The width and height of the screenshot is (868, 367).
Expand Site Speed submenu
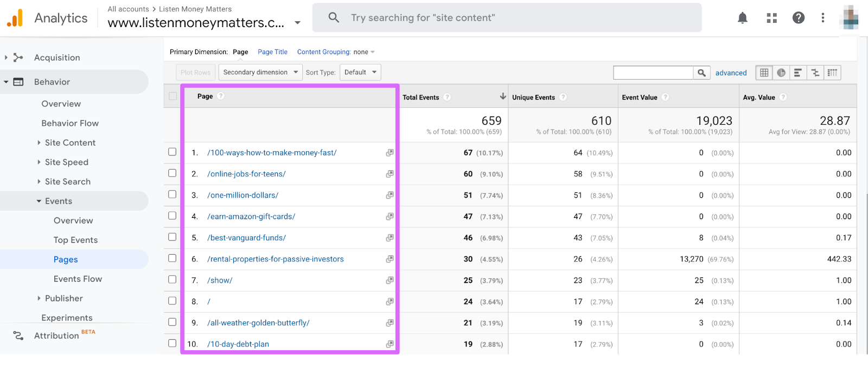tap(39, 162)
